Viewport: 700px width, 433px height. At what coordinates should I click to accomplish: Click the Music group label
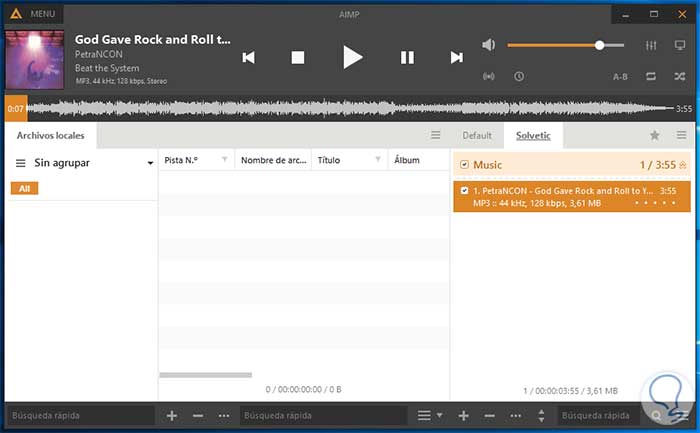487,165
